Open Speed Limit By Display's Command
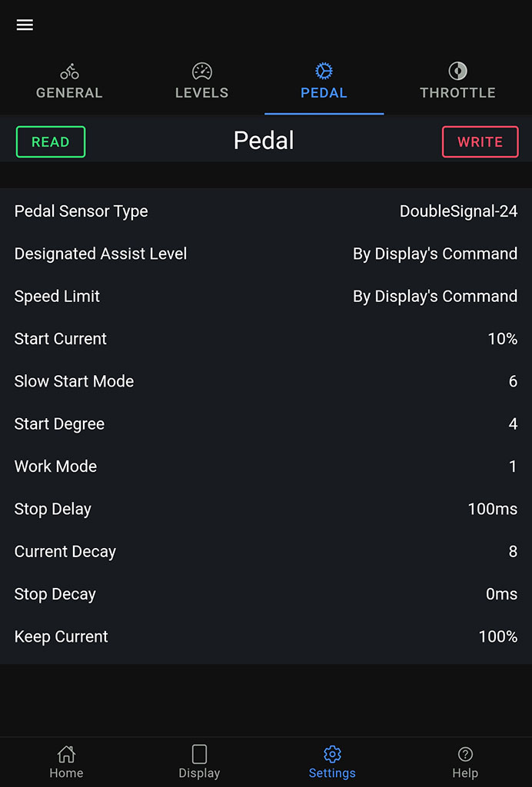 (x=434, y=297)
